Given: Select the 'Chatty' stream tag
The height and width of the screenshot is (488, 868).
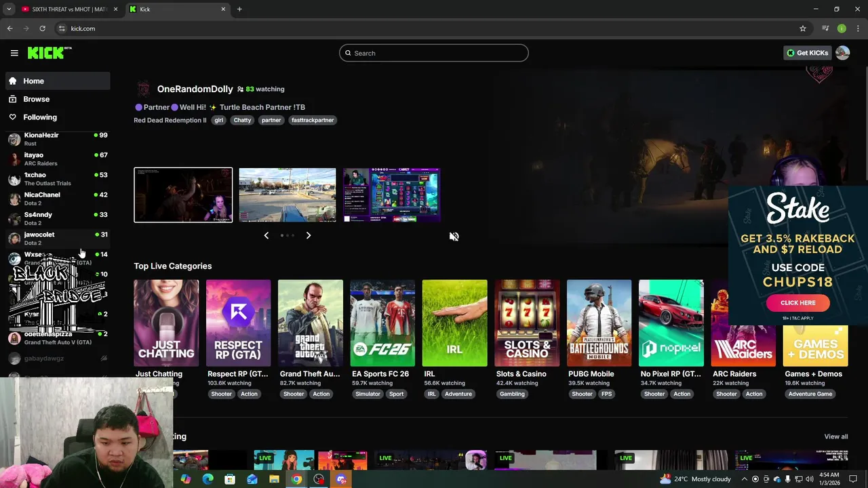Looking at the screenshot, I should [x=242, y=120].
